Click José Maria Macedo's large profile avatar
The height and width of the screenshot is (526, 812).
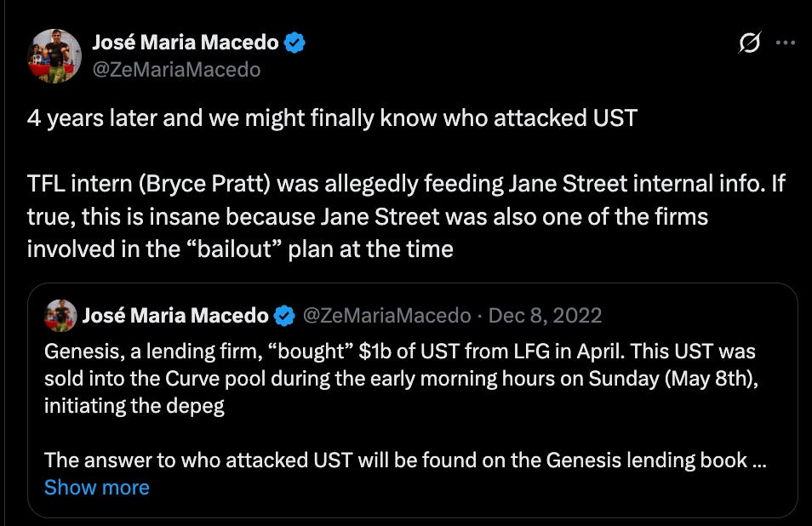click(x=54, y=56)
